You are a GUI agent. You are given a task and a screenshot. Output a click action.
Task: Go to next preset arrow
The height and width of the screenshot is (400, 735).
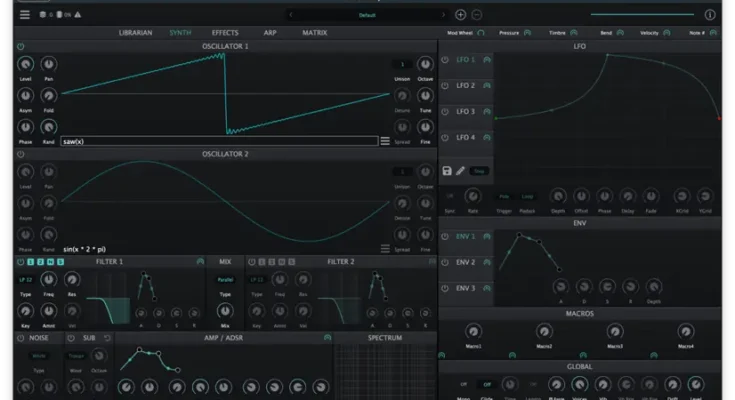(x=443, y=15)
